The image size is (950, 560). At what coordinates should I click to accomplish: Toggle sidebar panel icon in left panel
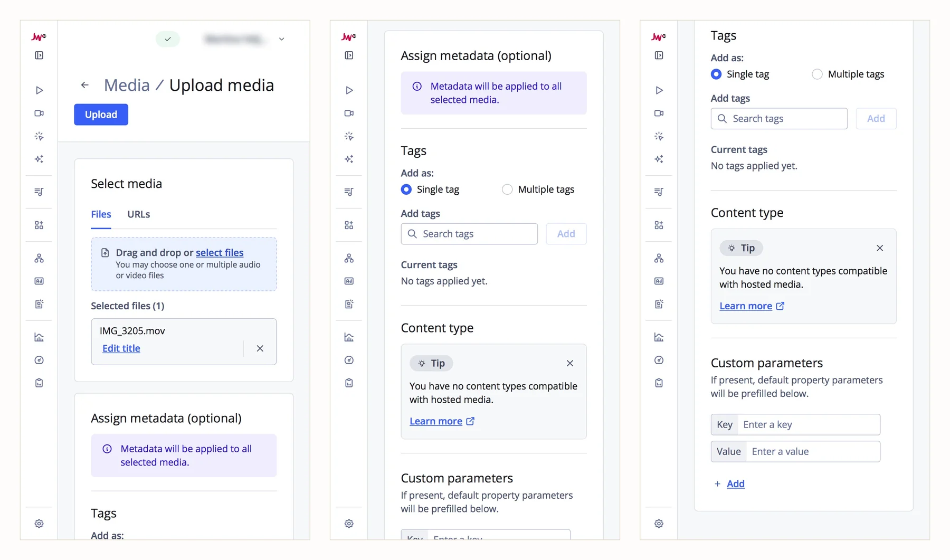point(39,55)
